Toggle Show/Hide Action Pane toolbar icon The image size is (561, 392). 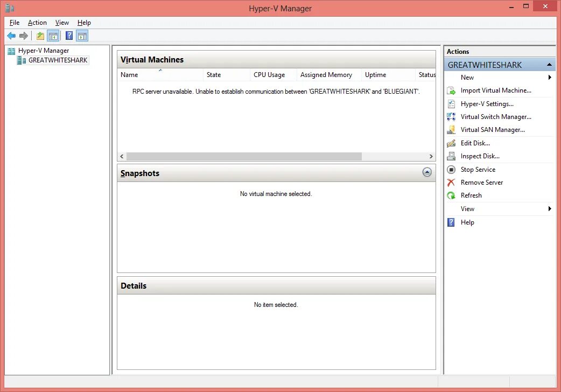point(82,36)
